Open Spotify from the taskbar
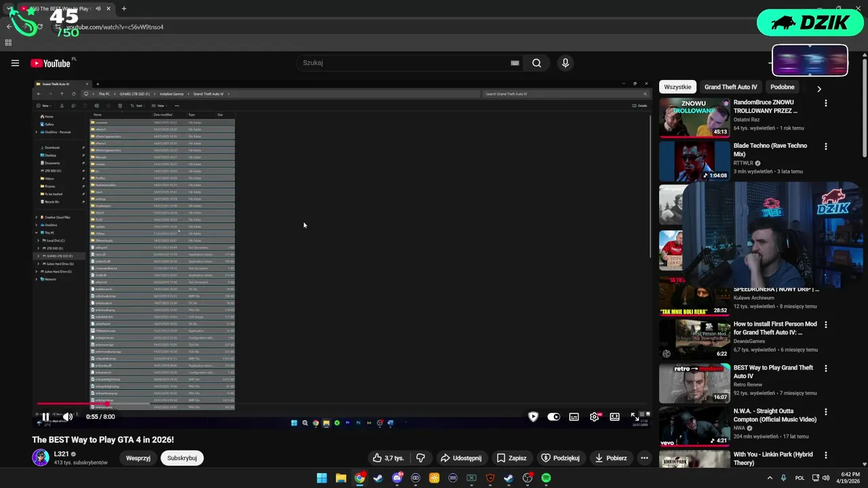 (x=546, y=478)
